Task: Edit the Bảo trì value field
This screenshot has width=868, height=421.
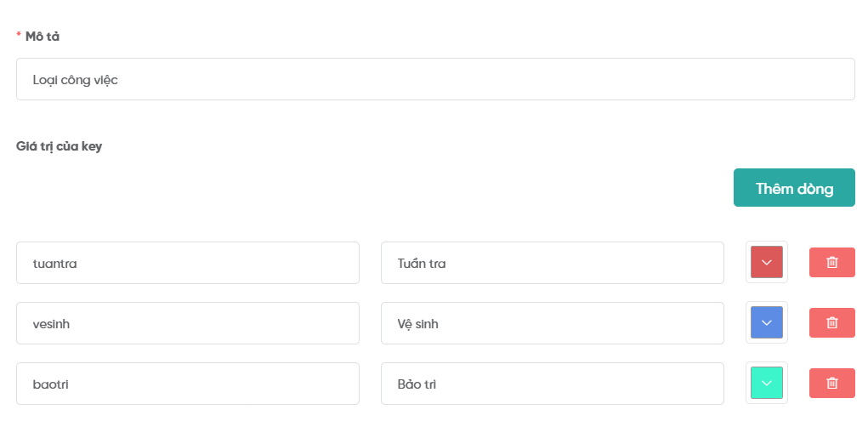Action: [x=552, y=384]
